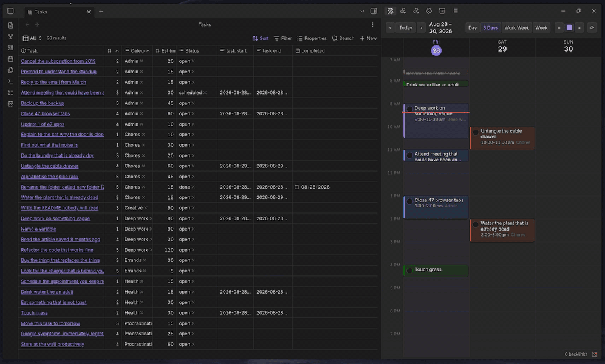
Task: Open the outgoing links tab icon
Action: 416,11
